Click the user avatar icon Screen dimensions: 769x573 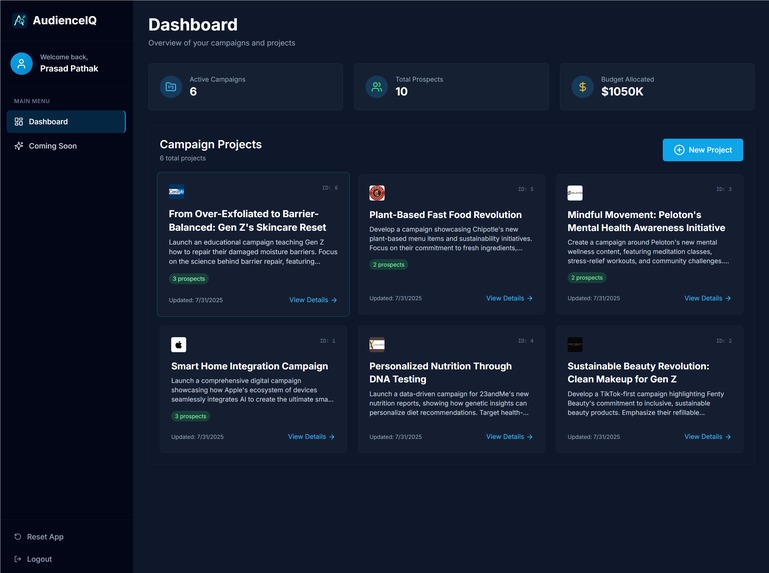tap(22, 63)
